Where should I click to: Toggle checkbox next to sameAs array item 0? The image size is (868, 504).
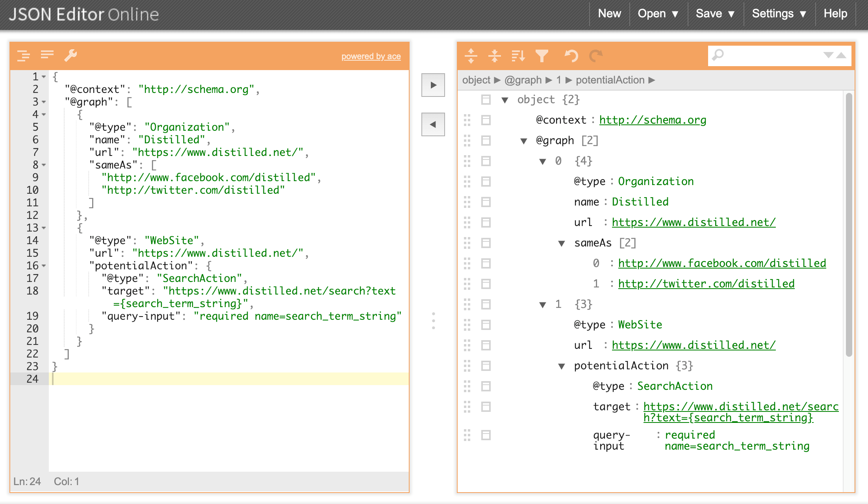pos(486,262)
